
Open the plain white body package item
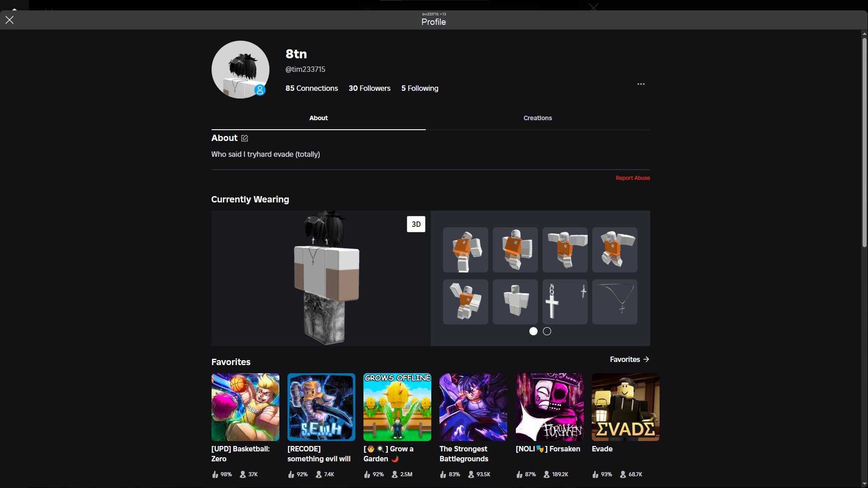(515, 302)
